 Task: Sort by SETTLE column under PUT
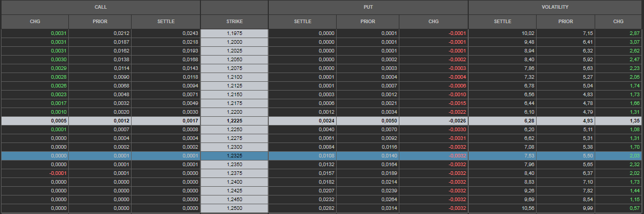(x=302, y=22)
